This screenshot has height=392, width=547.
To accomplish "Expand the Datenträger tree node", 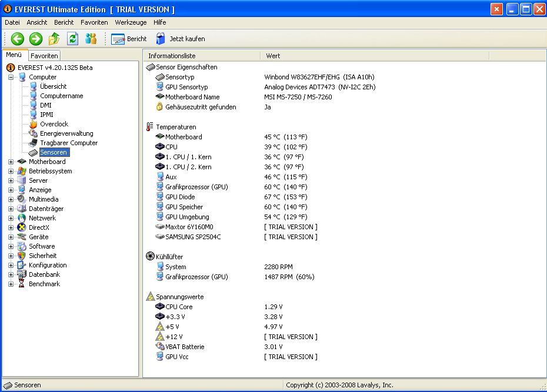I will (x=11, y=209).
